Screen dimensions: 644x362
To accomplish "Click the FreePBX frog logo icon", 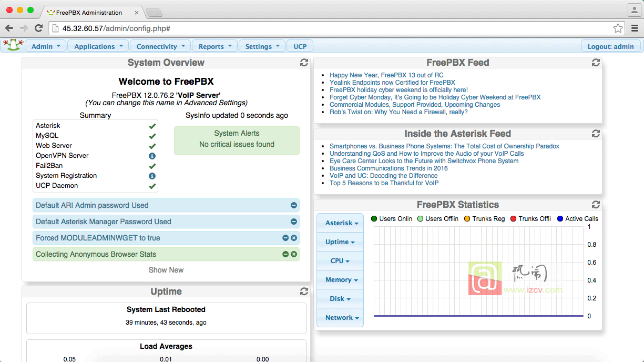I will coord(12,45).
